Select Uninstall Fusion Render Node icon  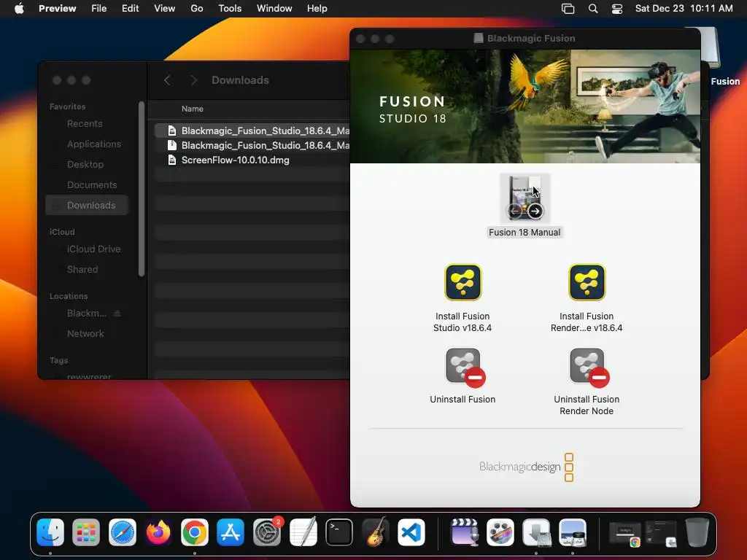pyautogui.click(x=589, y=367)
